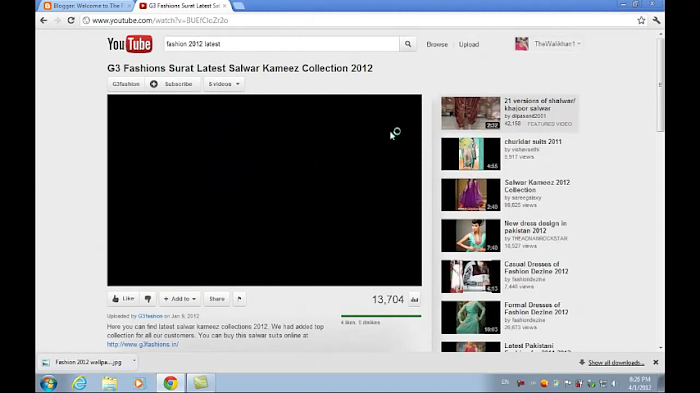
Task: Subscribe to the G3fashion channel
Action: coord(172,84)
